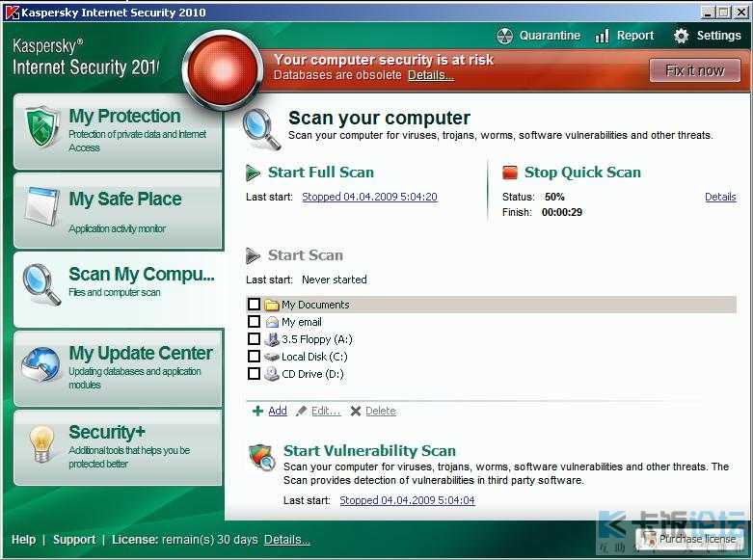Viewport: 753px width, 560px height.
Task: Click the X Delete icon
Action: [356, 412]
